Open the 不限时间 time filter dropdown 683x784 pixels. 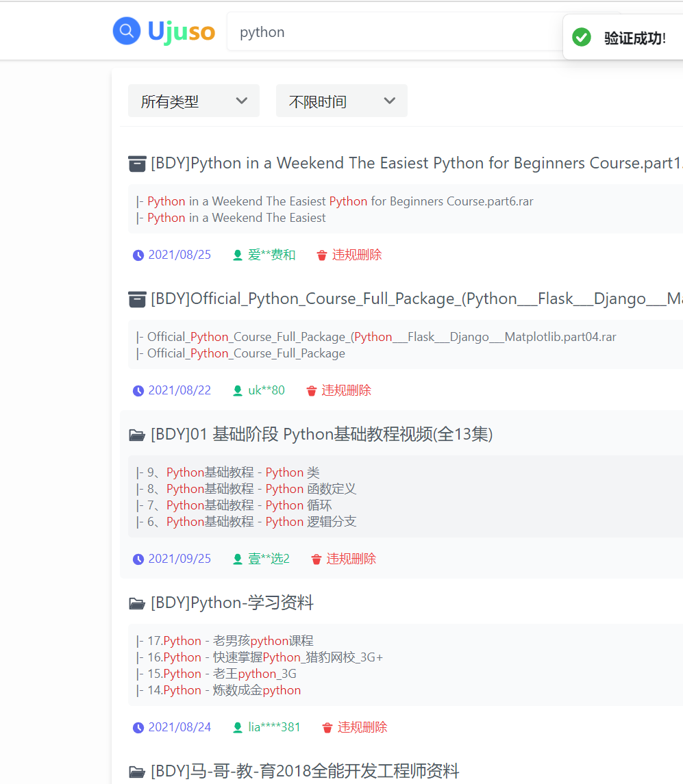tap(342, 101)
